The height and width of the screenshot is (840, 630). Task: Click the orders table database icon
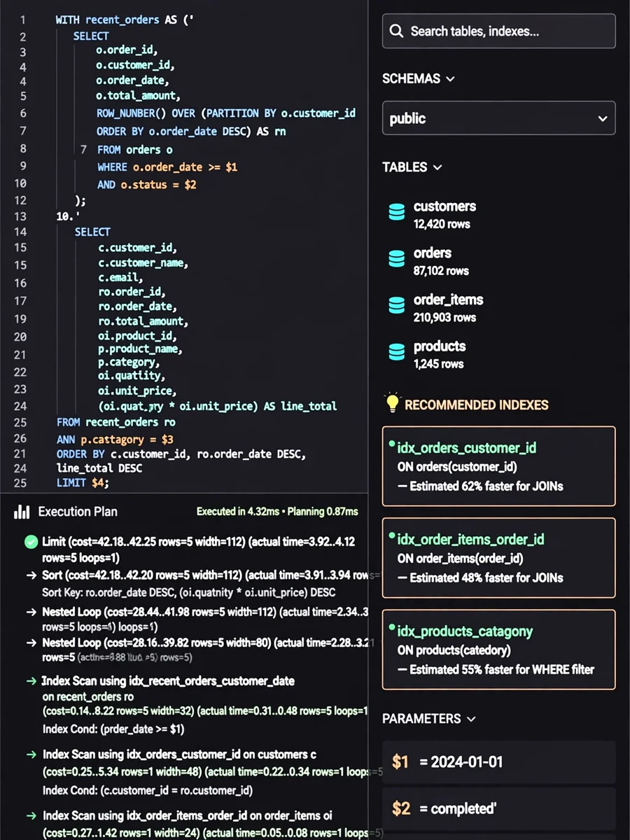(x=397, y=259)
